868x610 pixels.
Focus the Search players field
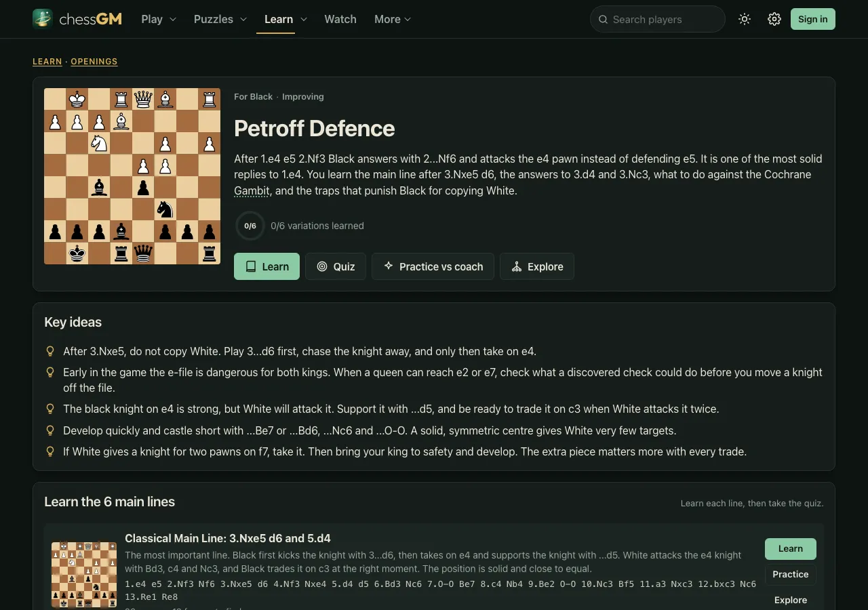[658, 19]
